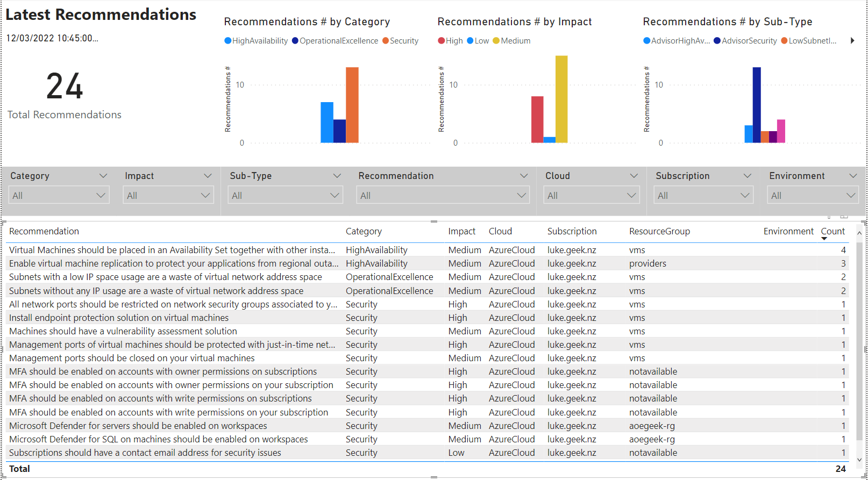Collapse the Impact slicer header chevron
This screenshot has width=868, height=480.
click(208, 176)
